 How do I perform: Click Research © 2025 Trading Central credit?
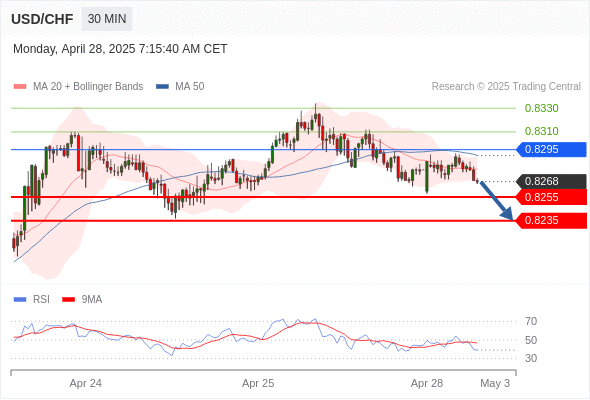click(x=506, y=87)
